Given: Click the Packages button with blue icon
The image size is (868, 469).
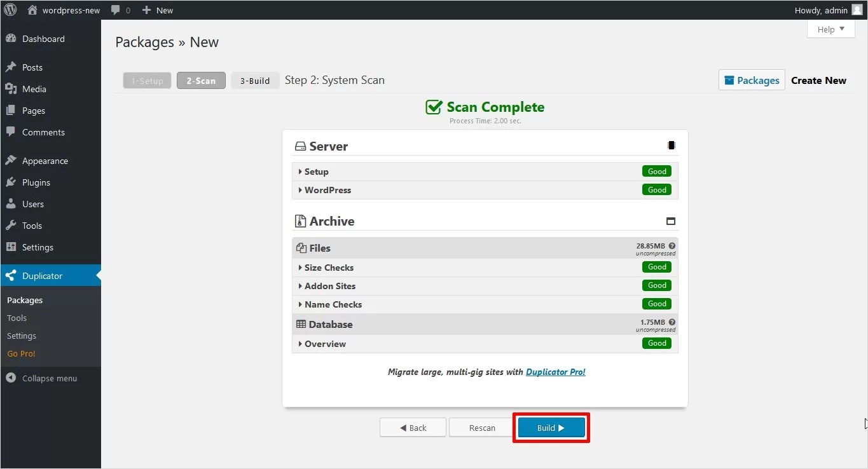Looking at the screenshot, I should 751,80.
